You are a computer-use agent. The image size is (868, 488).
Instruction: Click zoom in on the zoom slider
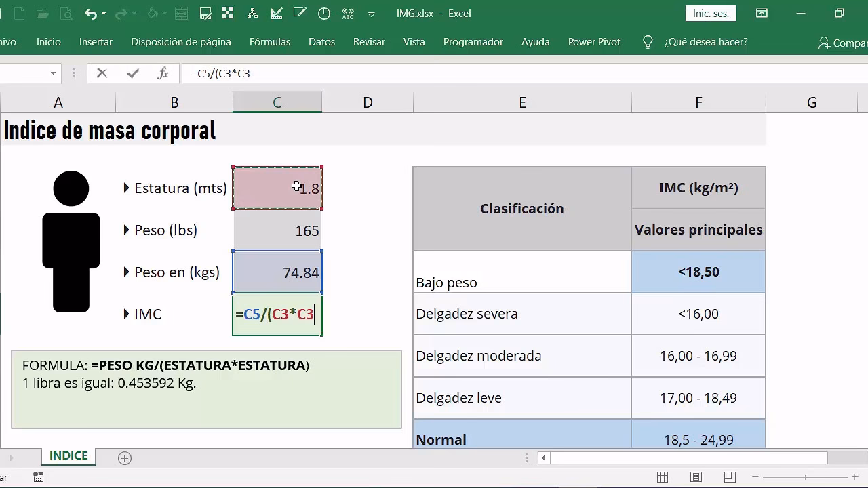pyautogui.click(x=855, y=476)
